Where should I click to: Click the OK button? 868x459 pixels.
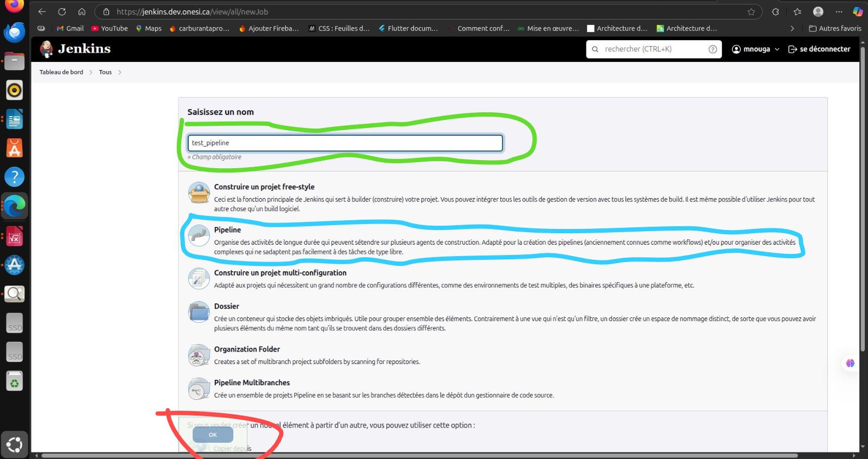pyautogui.click(x=213, y=435)
